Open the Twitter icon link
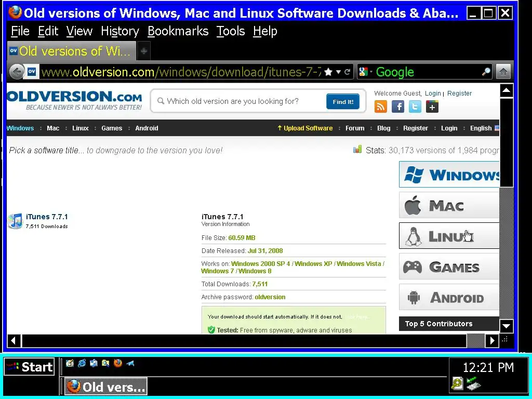The height and width of the screenshot is (399, 532). [415, 107]
